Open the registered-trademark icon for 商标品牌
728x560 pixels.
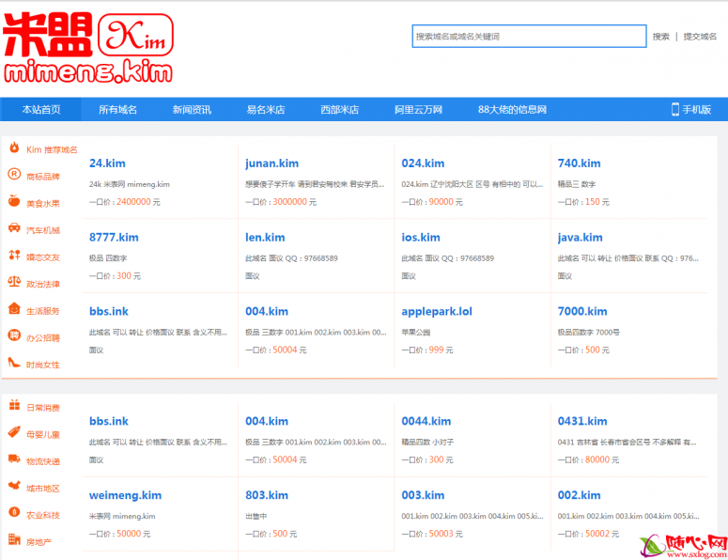(14, 175)
